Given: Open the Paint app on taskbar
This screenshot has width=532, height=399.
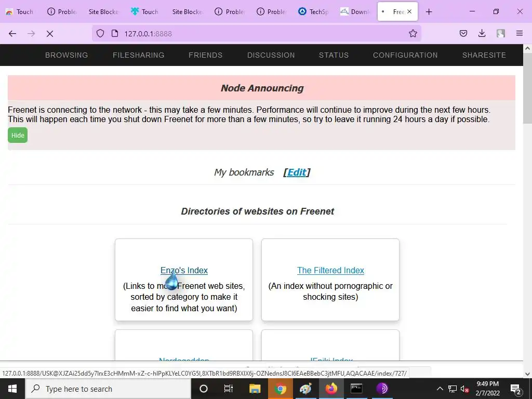Looking at the screenshot, I should (x=305, y=389).
